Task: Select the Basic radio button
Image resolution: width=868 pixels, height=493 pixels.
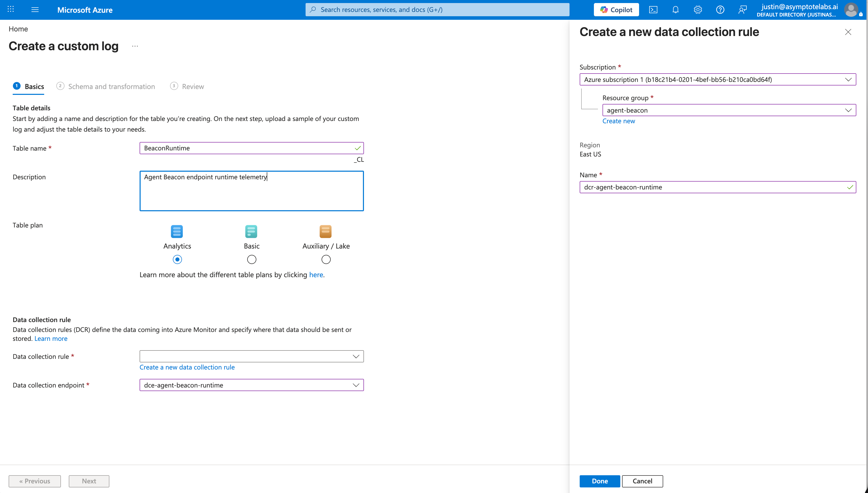Action: pos(252,259)
